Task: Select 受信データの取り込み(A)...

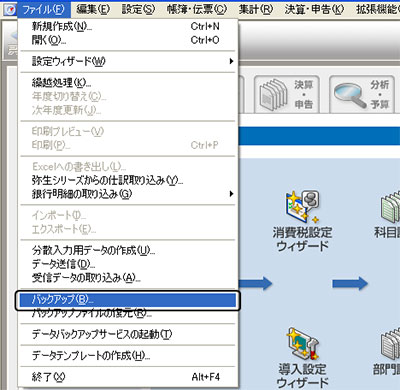Action: (x=127, y=277)
